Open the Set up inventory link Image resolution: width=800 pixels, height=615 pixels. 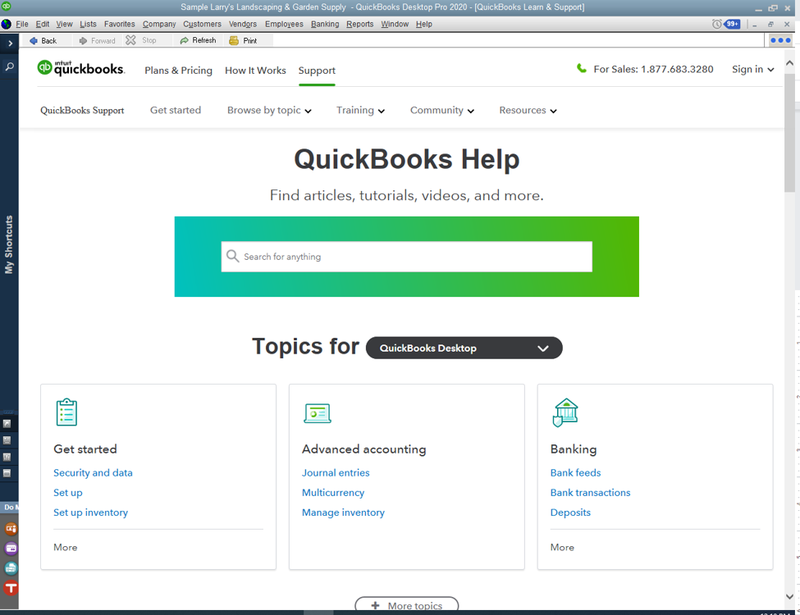91,512
